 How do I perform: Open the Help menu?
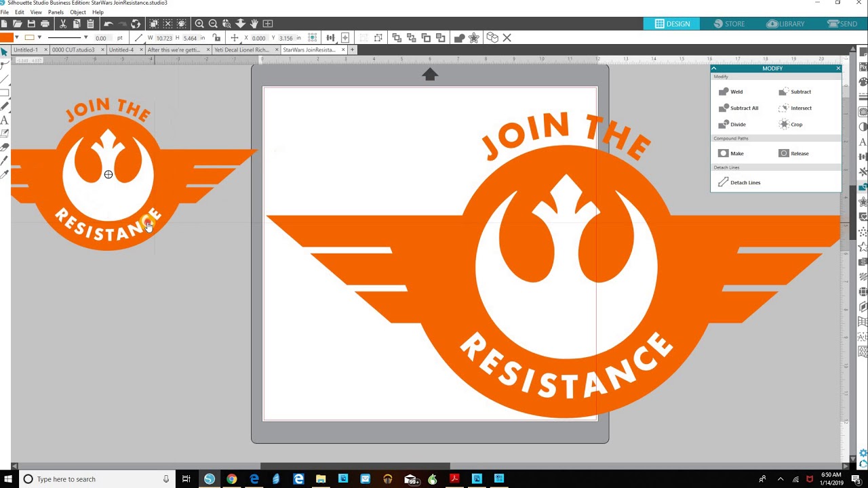click(98, 12)
